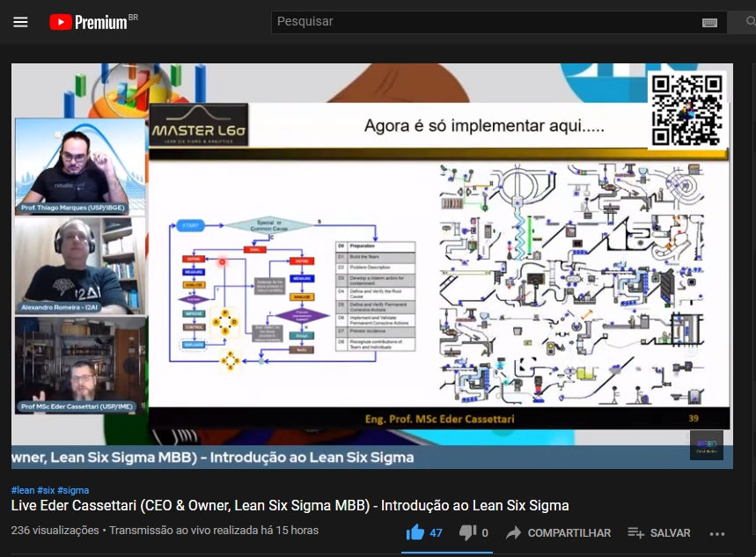Open the hamburger guide menu
This screenshot has width=756, height=557.
tap(20, 22)
